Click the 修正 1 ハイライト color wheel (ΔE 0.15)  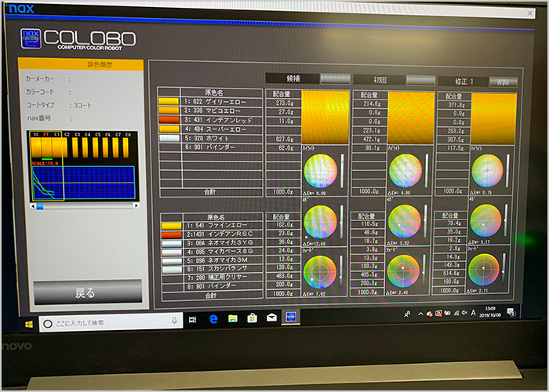(x=487, y=170)
